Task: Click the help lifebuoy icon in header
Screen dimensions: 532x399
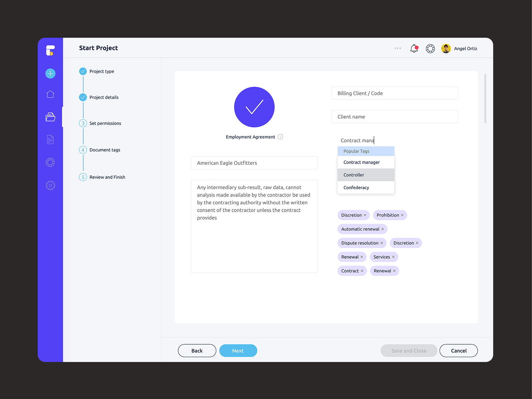Action: 430,48
